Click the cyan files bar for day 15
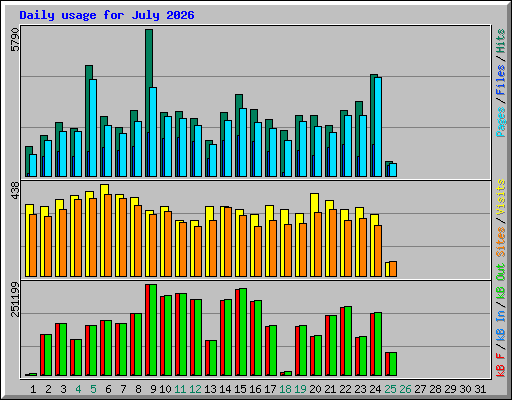Screen dimensions: 512x400 [243, 142]
